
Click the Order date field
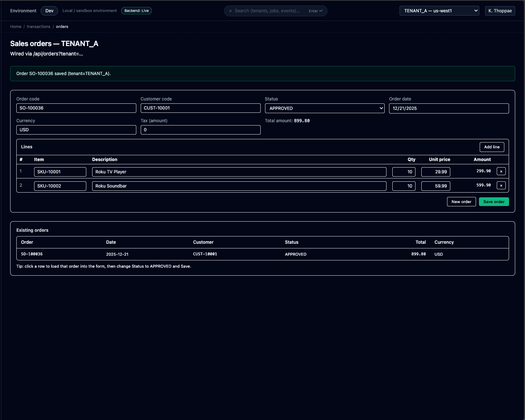[x=448, y=108]
